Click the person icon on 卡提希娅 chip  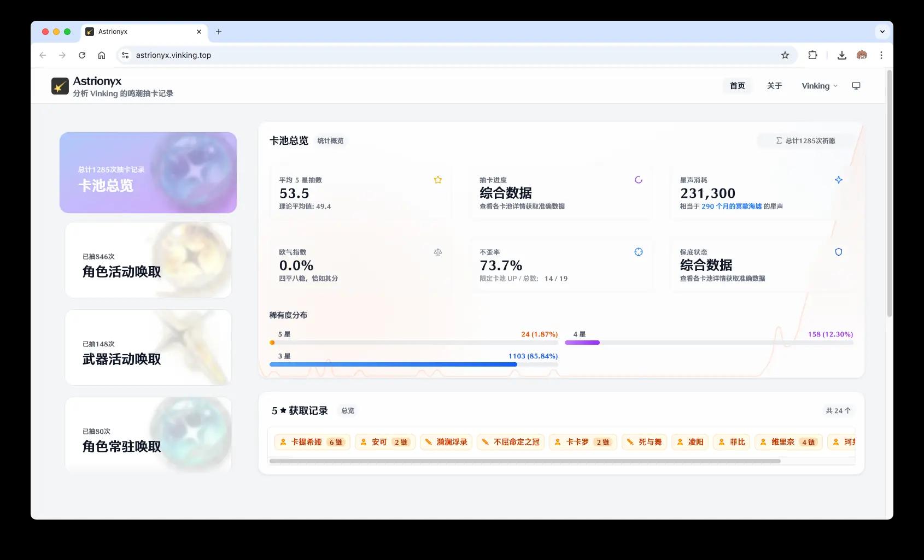pyautogui.click(x=283, y=442)
